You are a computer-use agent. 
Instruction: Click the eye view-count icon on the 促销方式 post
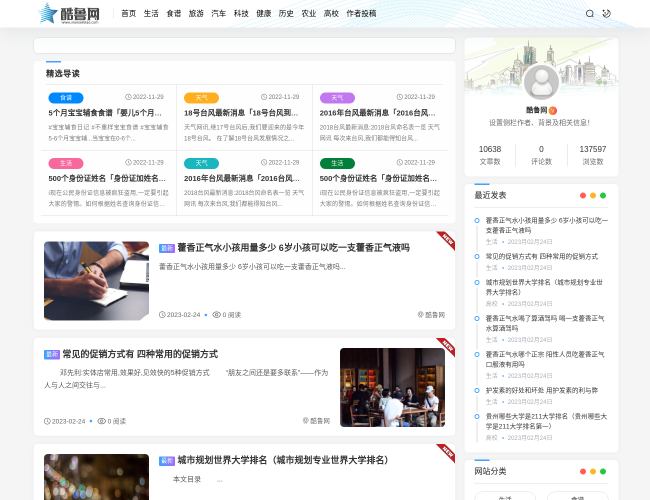tap(102, 421)
